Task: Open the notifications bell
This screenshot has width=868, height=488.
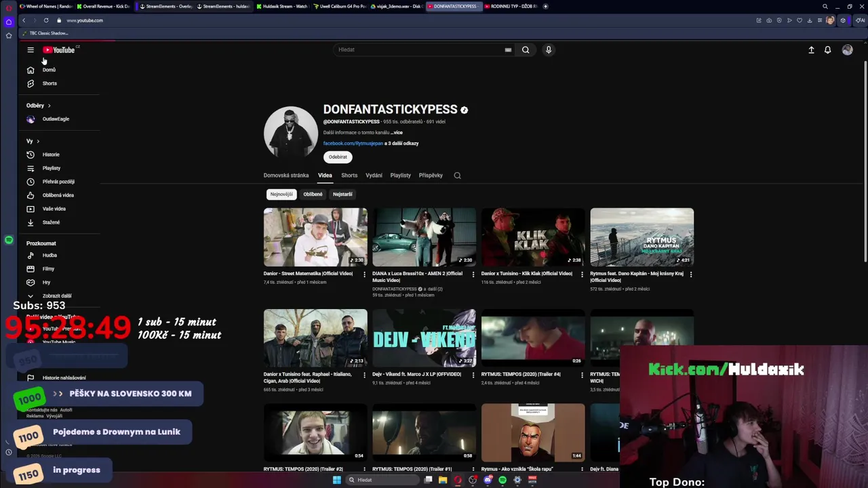Action: (x=827, y=49)
